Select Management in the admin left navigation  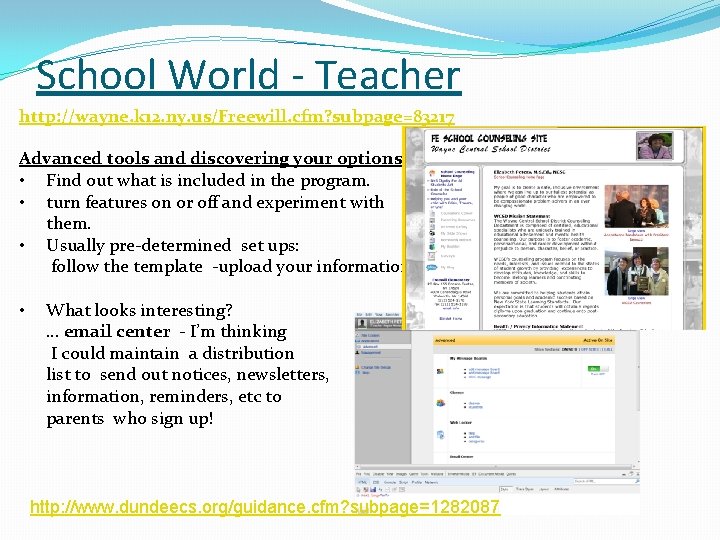coord(371,353)
